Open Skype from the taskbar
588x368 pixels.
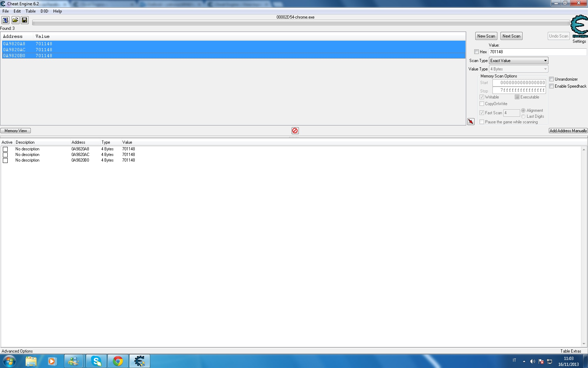(x=96, y=361)
